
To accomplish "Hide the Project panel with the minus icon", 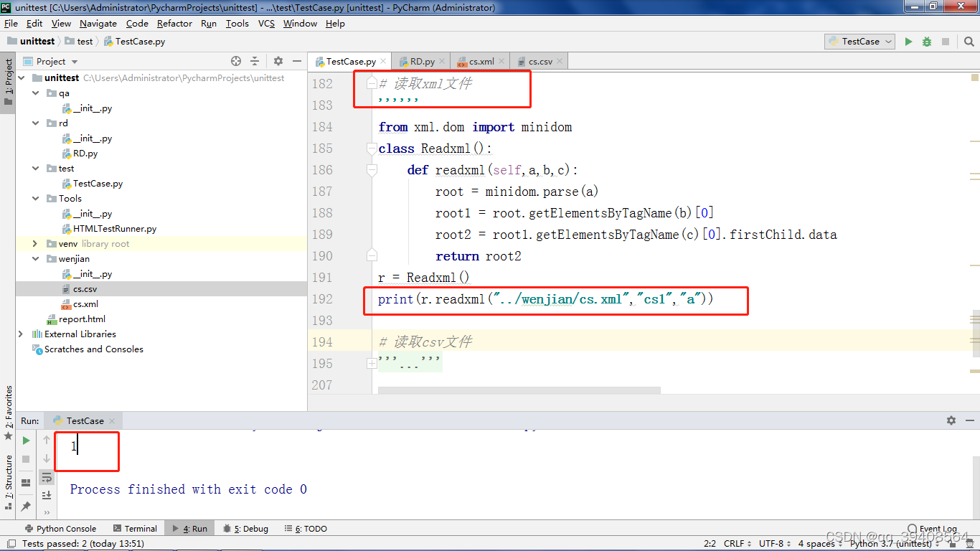I will (296, 61).
